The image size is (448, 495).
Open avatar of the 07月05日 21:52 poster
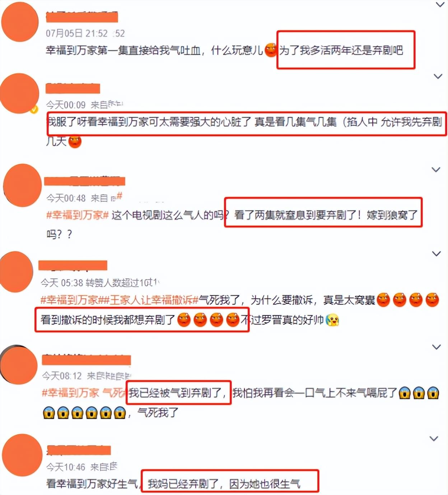[20, 22]
